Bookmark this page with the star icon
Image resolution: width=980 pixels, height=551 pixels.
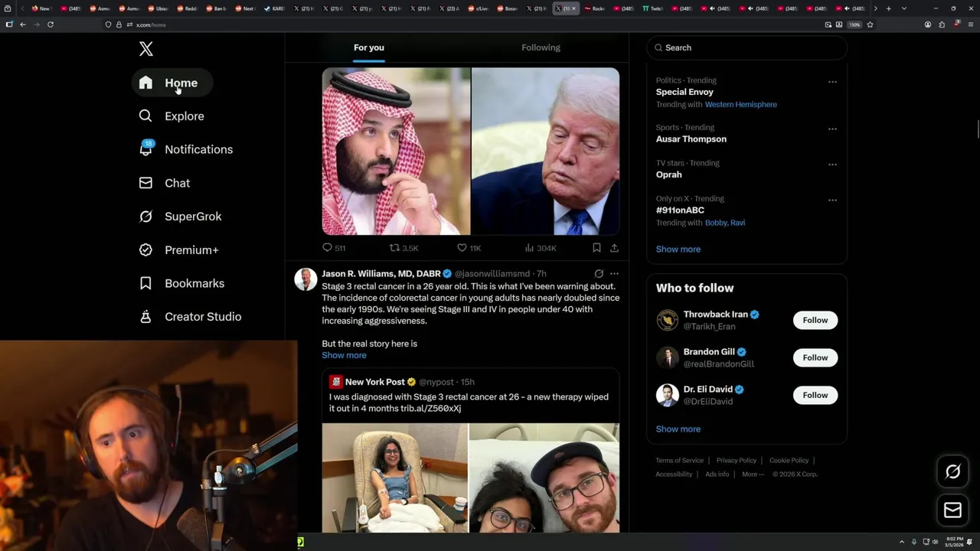pyautogui.click(x=870, y=24)
